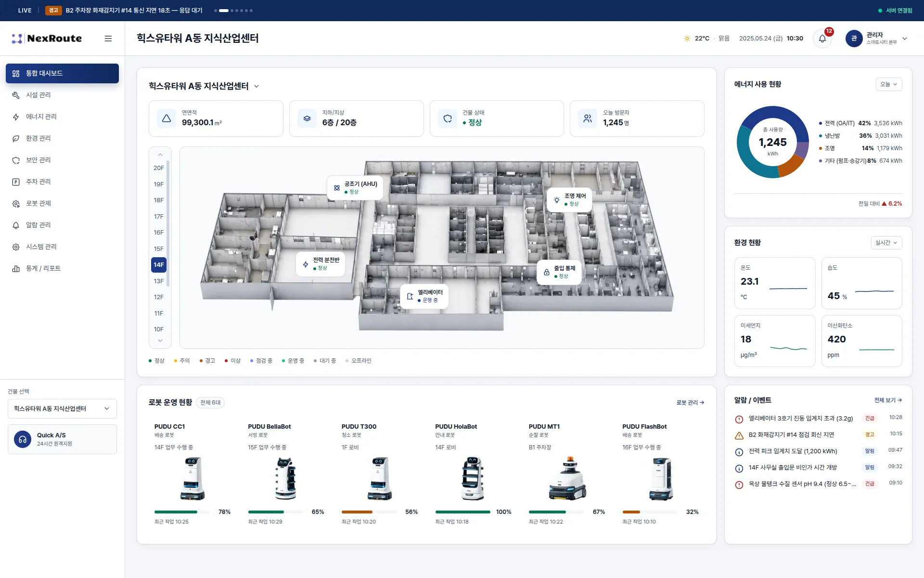This screenshot has width=924, height=578.
Task: Click the 출입 통제 lock icon
Action: tap(547, 272)
